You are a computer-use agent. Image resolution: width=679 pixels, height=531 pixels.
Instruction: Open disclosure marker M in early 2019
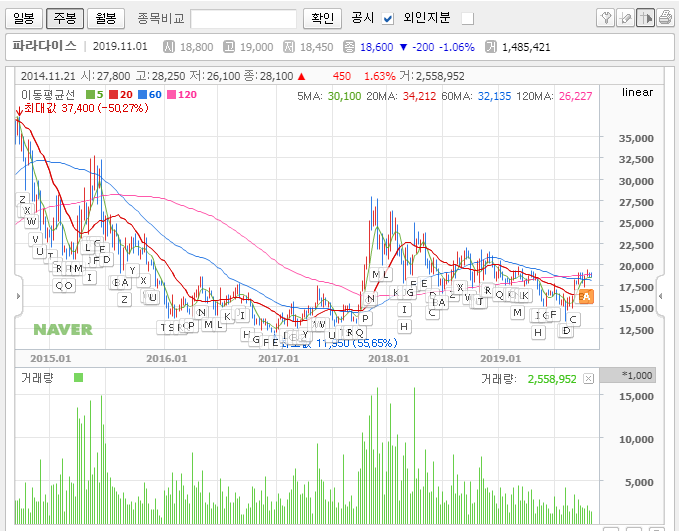click(x=517, y=312)
